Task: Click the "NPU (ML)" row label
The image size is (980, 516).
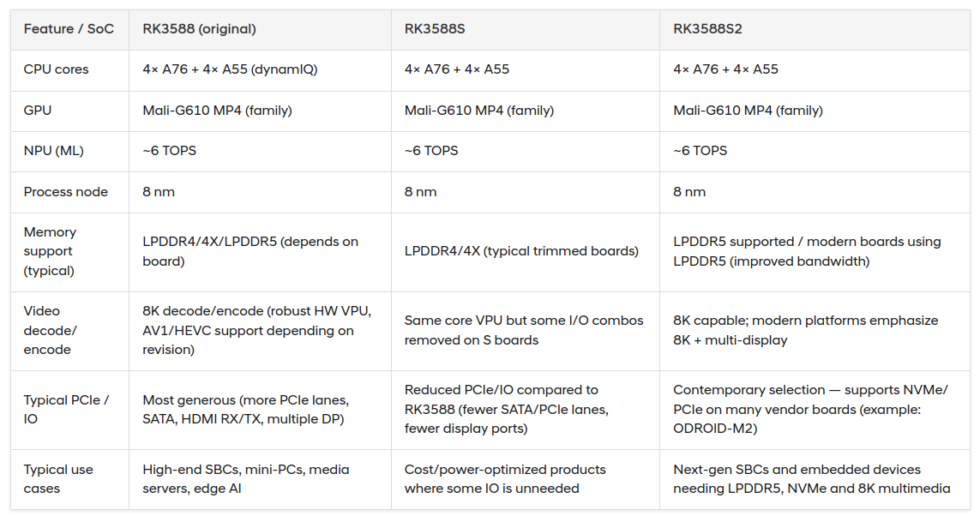Action: pyautogui.click(x=53, y=151)
